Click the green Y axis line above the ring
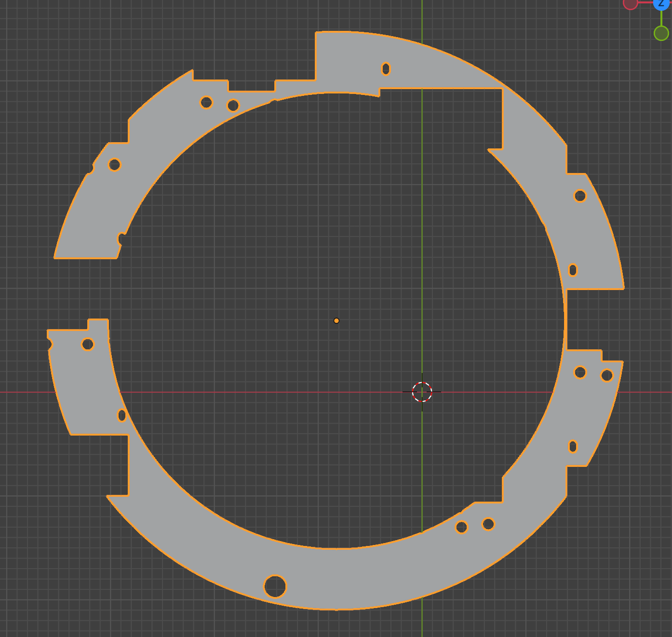The height and width of the screenshot is (637, 672). tap(422, 19)
